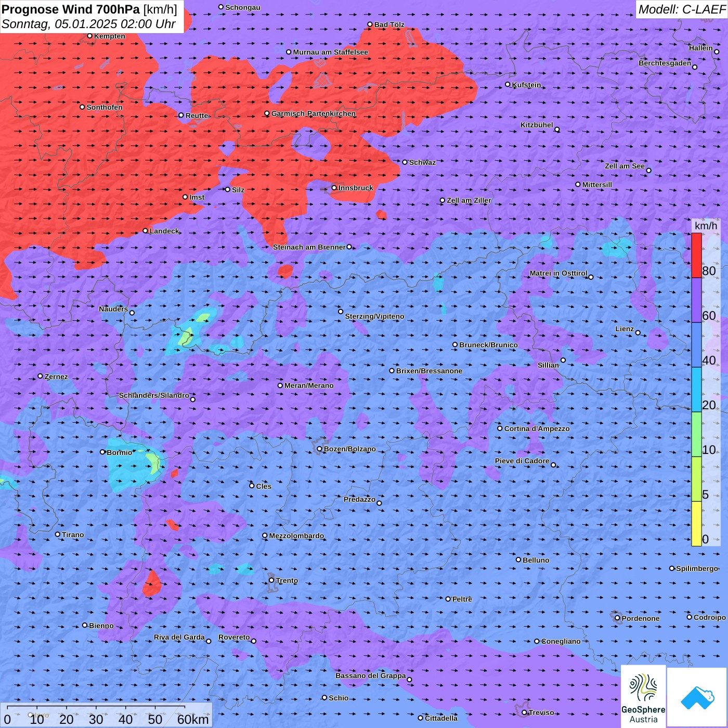Viewport: 728px width, 728px height.
Task: Click the 'Schongau' place name
Action: click(243, 7)
